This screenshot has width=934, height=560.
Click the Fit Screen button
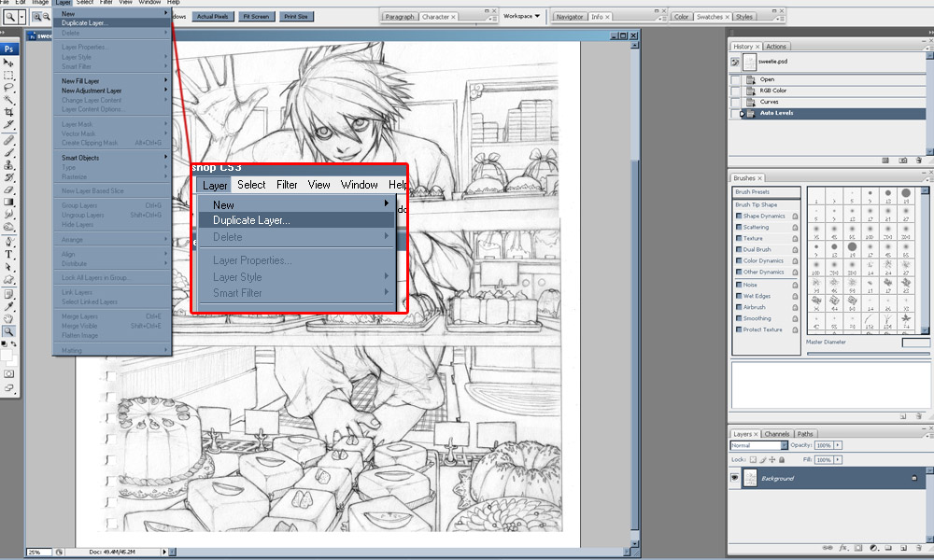256,17
